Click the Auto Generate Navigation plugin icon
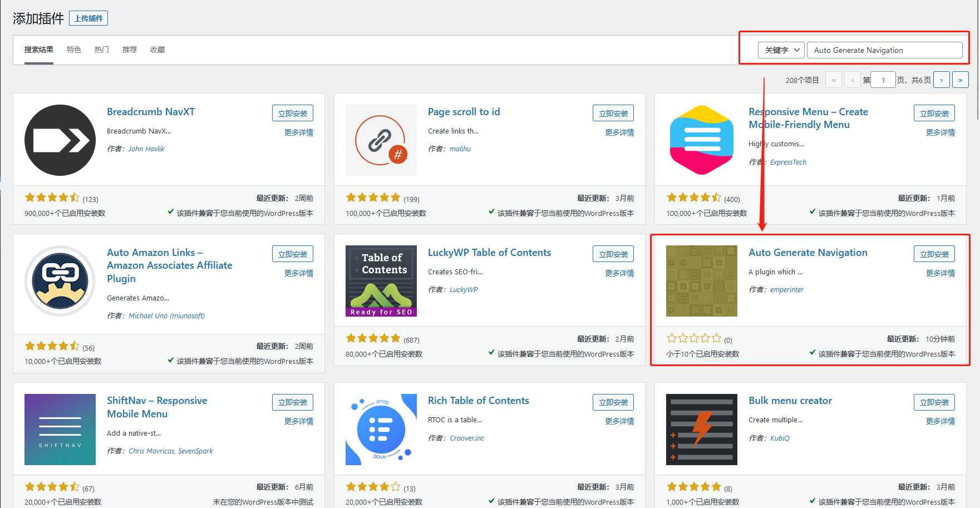The height and width of the screenshot is (508, 980). click(702, 281)
